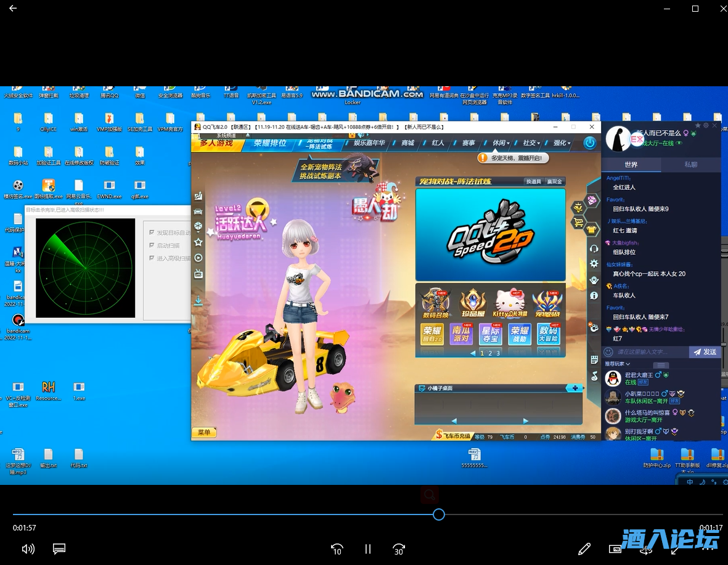This screenshot has width=728, height=565.
Task: Open the garage car icon in left sidebar
Action: coord(198,211)
